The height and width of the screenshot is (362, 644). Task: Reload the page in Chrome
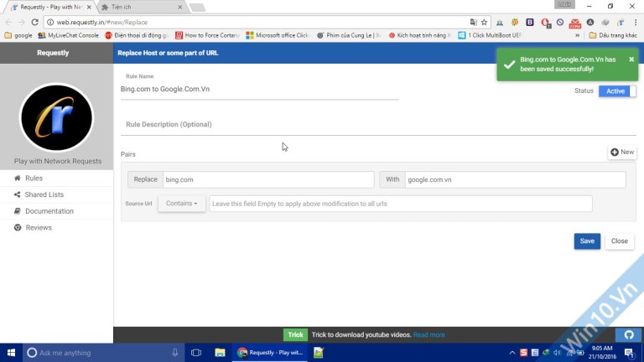tap(35, 22)
